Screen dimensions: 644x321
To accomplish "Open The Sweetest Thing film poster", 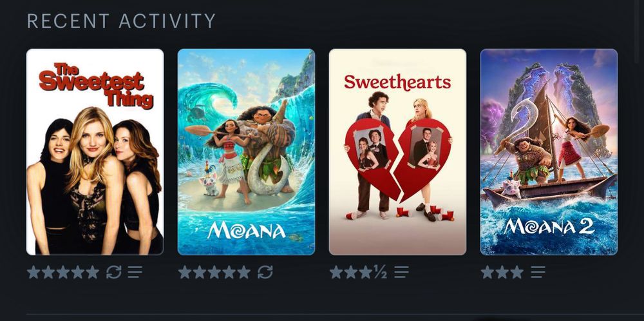I will [95, 152].
